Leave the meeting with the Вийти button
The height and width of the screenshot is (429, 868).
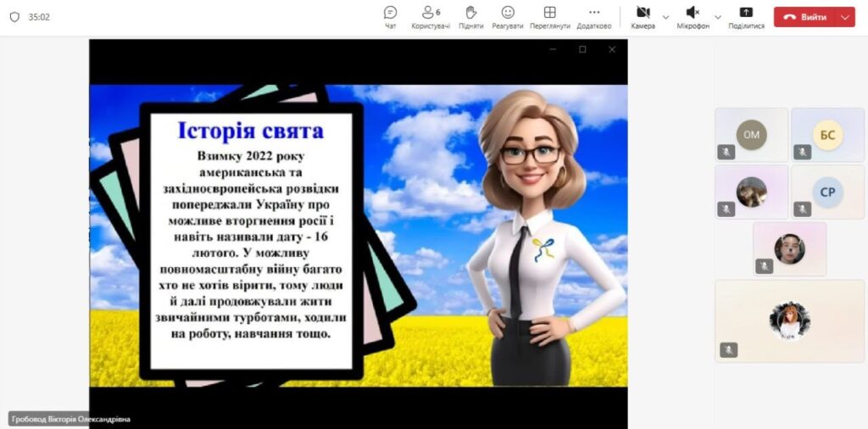(x=804, y=17)
